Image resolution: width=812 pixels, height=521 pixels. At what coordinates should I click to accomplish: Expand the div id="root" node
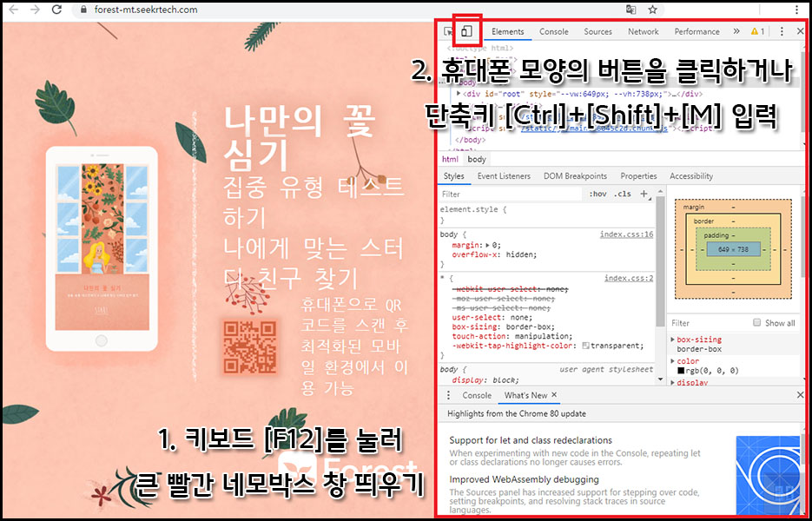click(x=459, y=94)
